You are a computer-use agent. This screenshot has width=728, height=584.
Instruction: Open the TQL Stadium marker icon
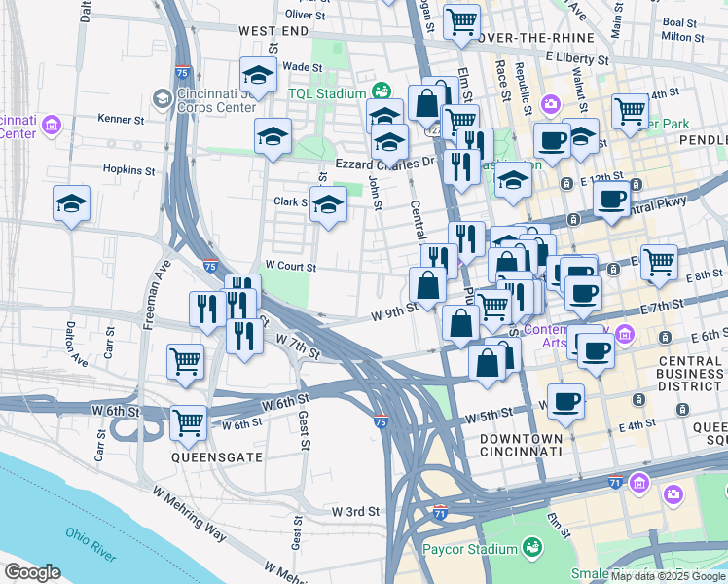(x=382, y=91)
